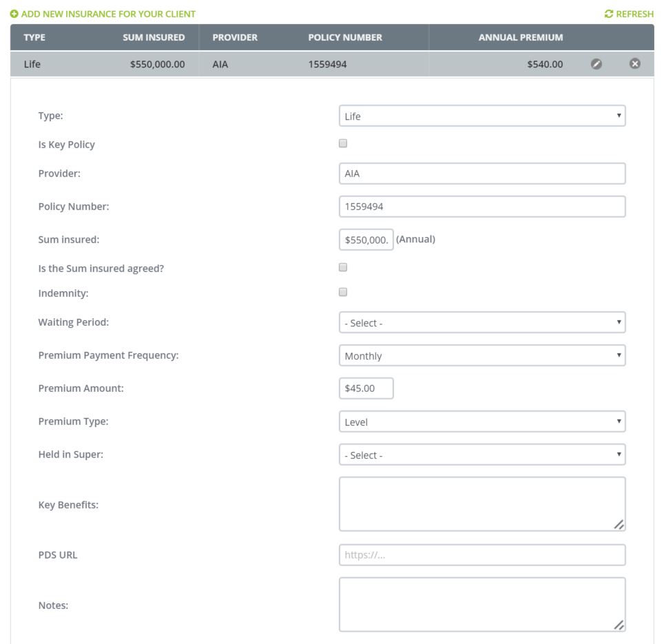Click the Annual Premium column header

click(520, 37)
